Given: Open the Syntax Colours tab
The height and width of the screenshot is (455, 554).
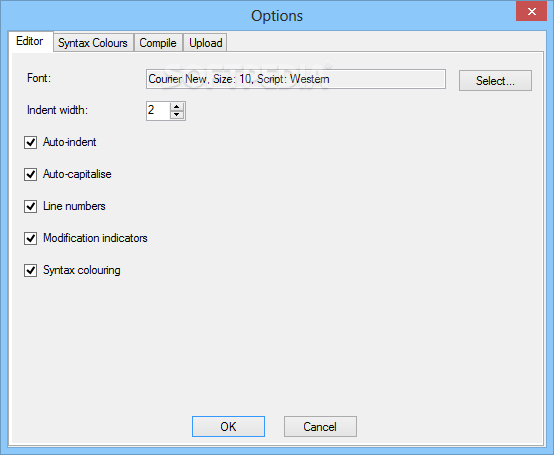Looking at the screenshot, I should pos(93,43).
